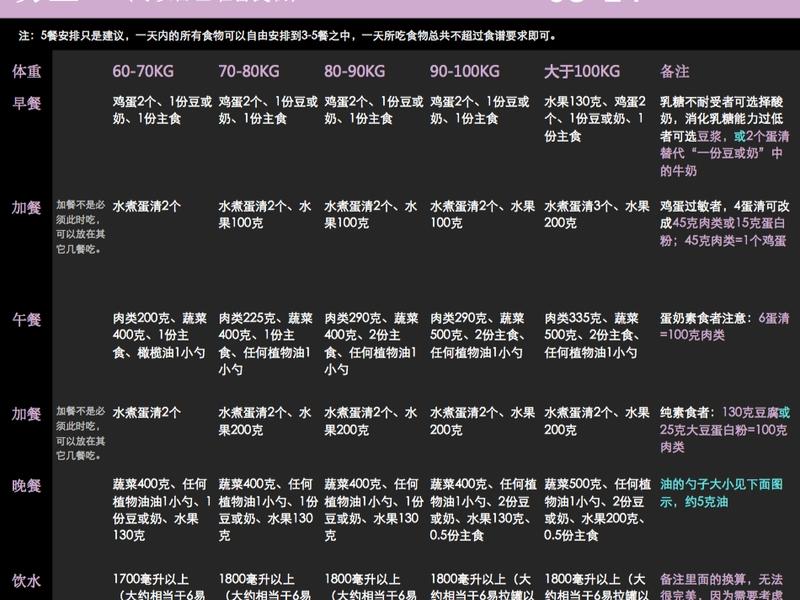This screenshot has width=800, height=600.
Task: Select the 饮水 row label
Action: click(26, 580)
